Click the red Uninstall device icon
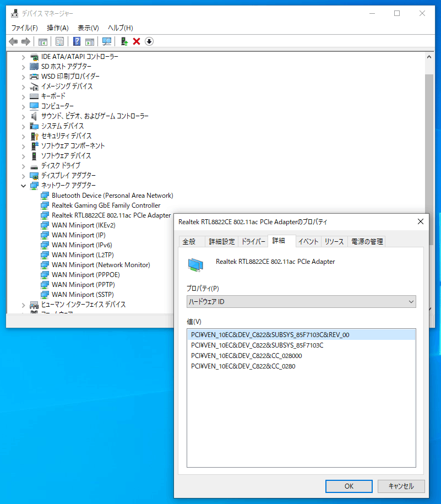 coord(135,41)
